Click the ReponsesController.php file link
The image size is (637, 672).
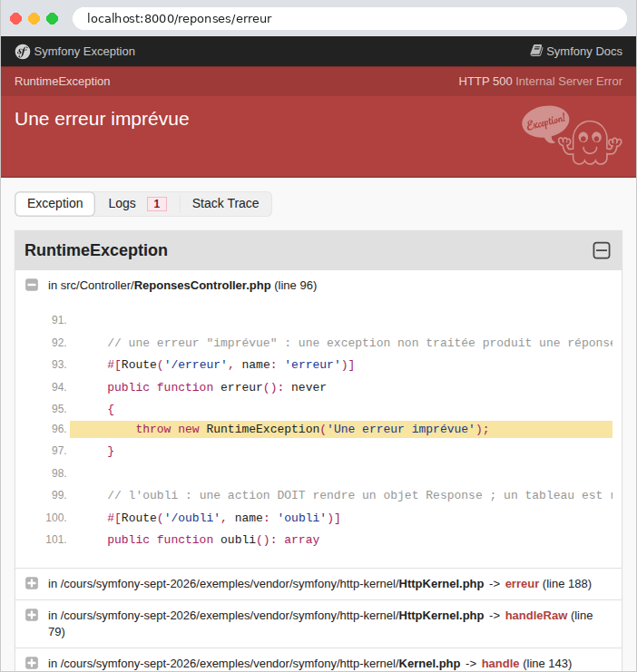[202, 286]
